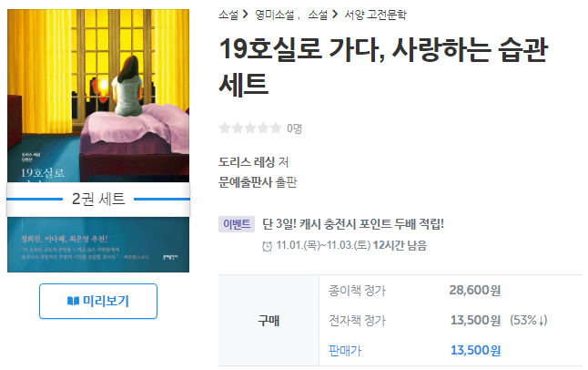Open the publisher 문예출판사 link

click(246, 182)
